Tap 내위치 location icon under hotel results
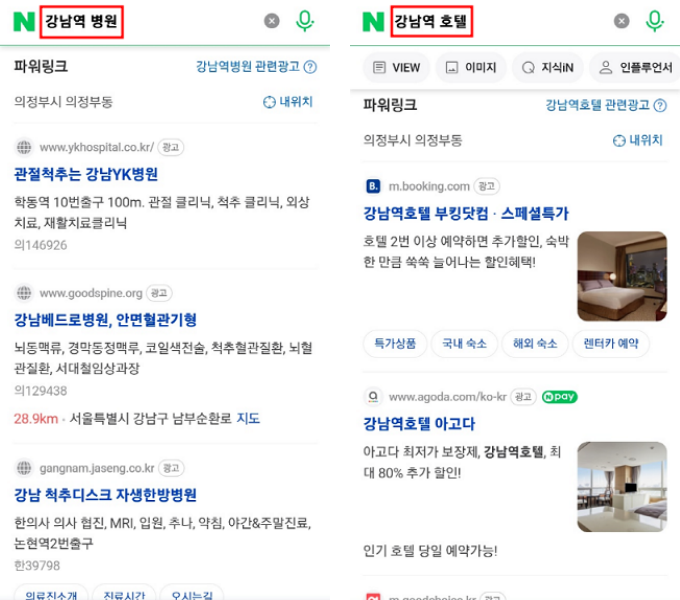 tap(619, 140)
